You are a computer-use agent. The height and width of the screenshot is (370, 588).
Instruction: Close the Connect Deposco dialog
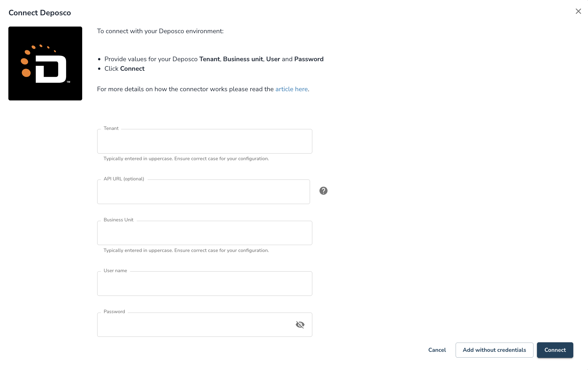[x=578, y=11]
